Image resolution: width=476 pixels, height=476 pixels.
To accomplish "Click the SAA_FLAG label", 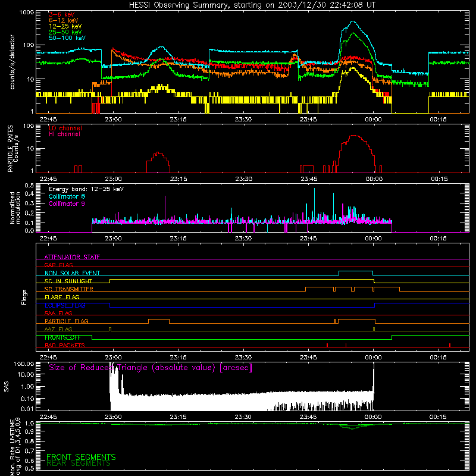I will [58, 313].
